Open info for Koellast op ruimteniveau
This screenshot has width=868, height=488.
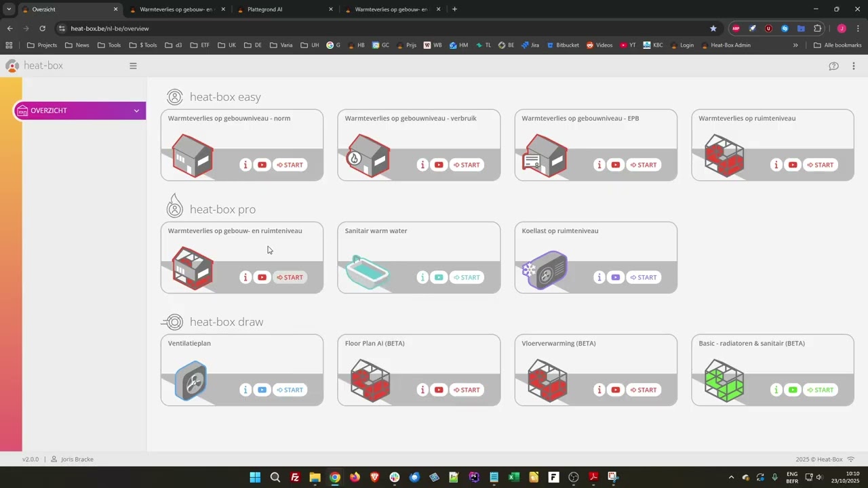[x=599, y=277]
